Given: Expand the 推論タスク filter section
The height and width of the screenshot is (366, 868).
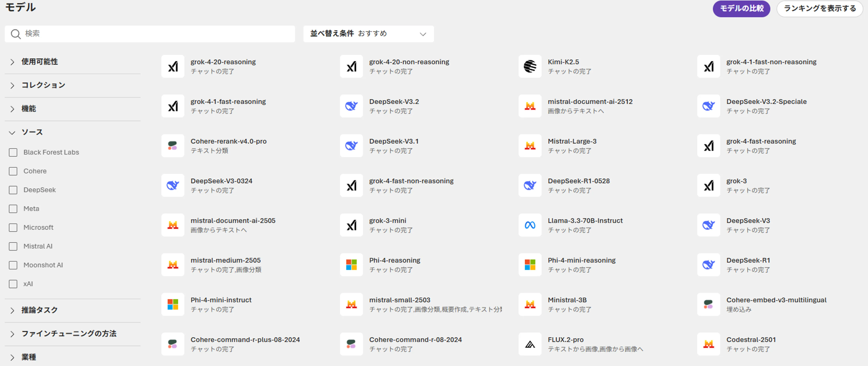Looking at the screenshot, I should click(72, 310).
